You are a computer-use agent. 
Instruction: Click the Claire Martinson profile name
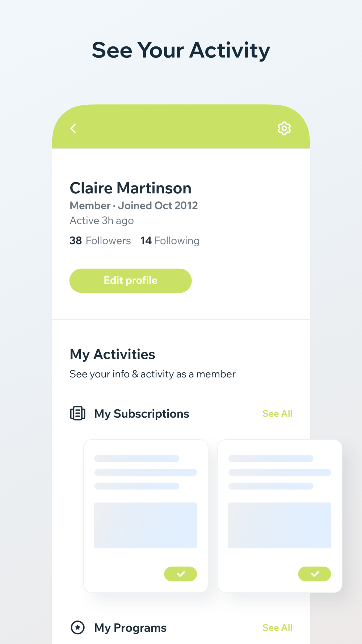click(130, 188)
